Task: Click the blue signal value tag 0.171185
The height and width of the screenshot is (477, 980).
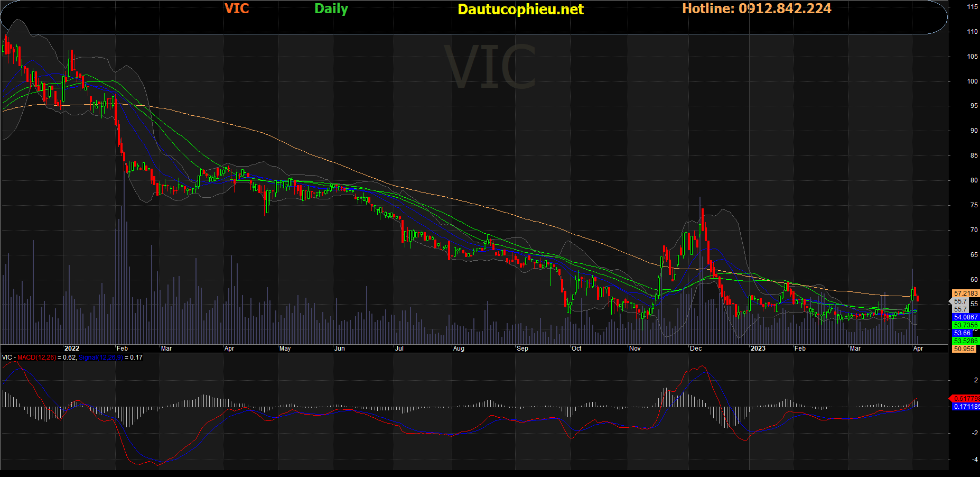Action: point(966,407)
